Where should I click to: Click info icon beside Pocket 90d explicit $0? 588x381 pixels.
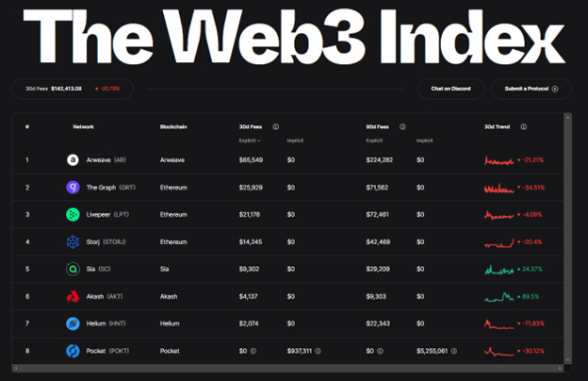point(380,351)
